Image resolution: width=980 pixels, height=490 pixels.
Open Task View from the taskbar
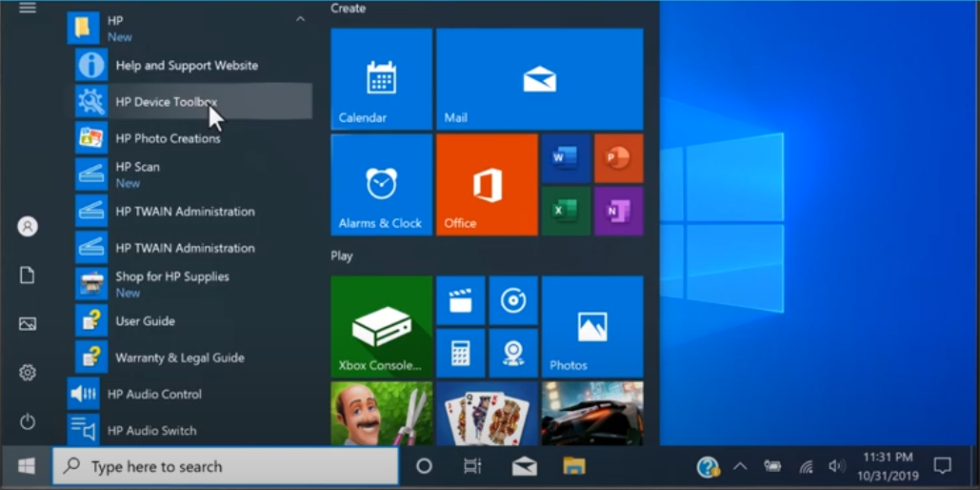[472, 465]
